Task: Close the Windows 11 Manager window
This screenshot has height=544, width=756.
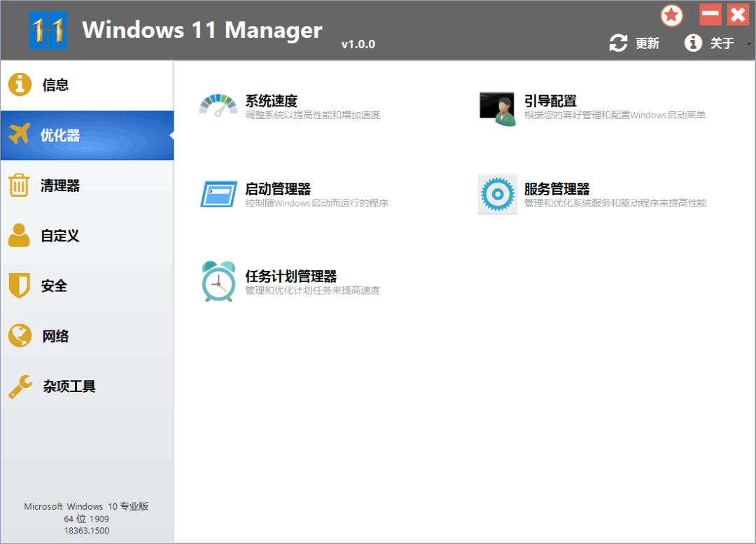Action: pos(738,15)
